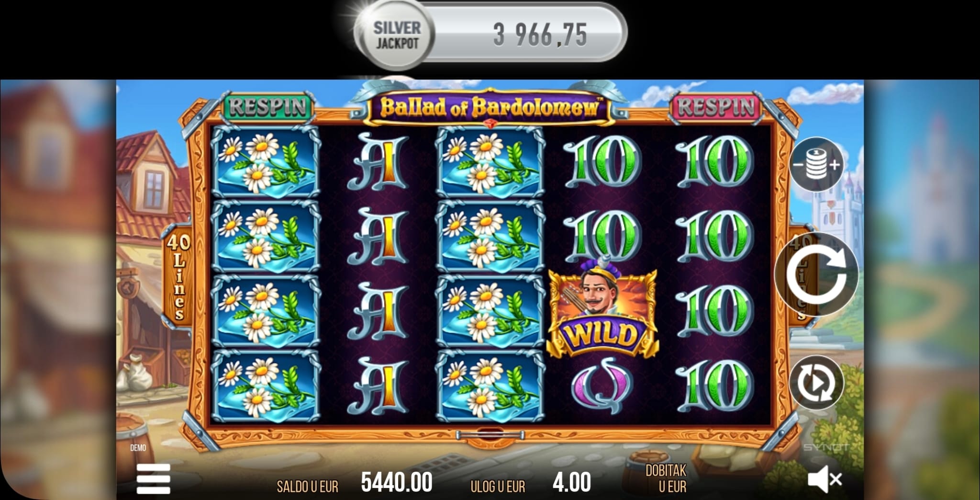Click the Ballad of Bardolomew title banner

pos(489,108)
